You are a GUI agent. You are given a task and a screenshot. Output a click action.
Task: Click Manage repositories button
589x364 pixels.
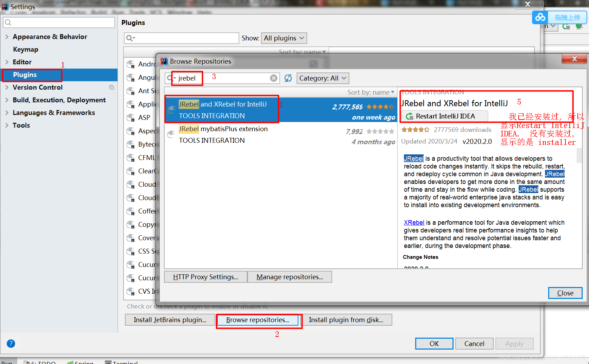coord(290,277)
